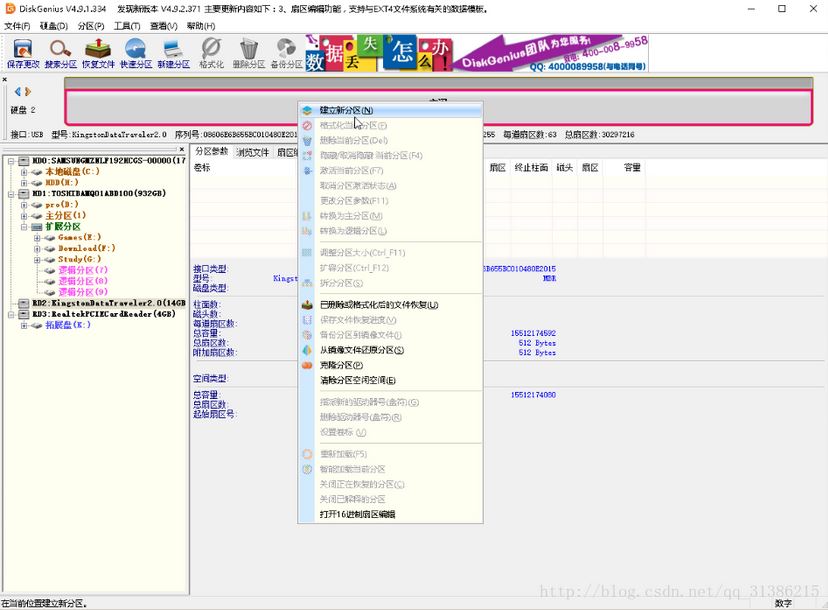This screenshot has height=610, width=828.
Task: Click the 保存更改 (Save All) toolbar icon
Action: (x=23, y=54)
